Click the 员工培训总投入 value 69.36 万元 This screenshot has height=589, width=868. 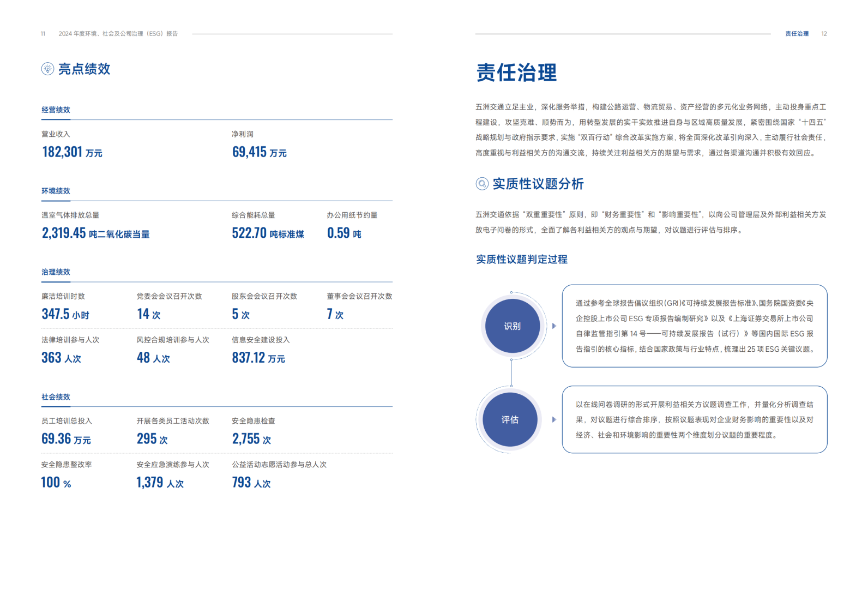(x=66, y=439)
